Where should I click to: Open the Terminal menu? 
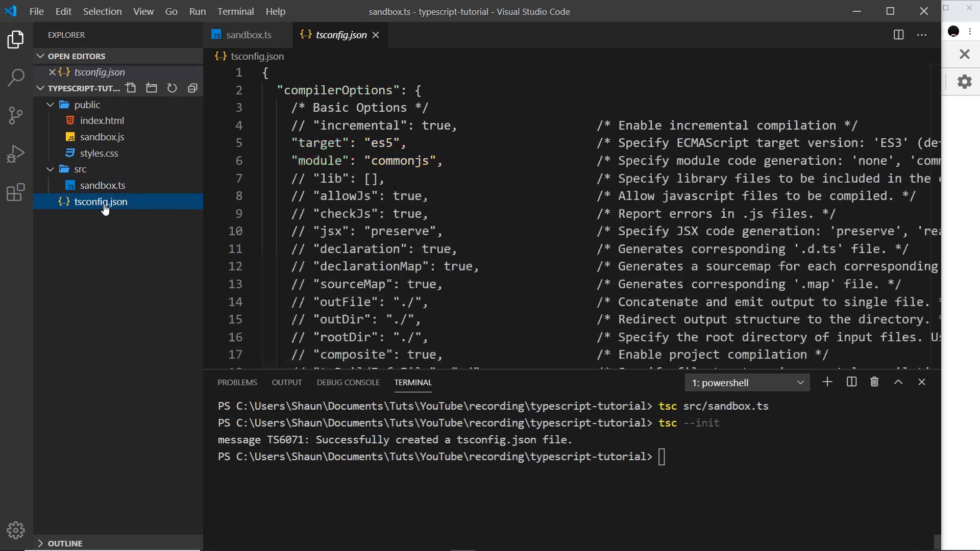(235, 11)
